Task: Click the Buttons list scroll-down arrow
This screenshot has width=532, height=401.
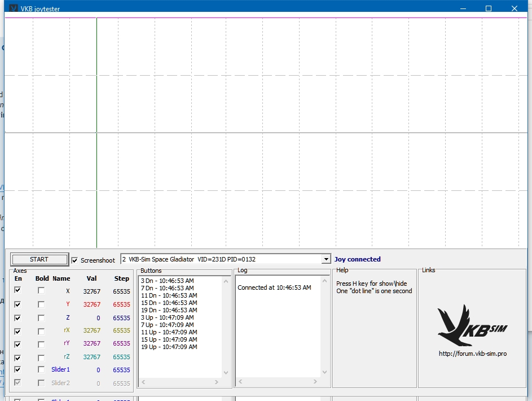Action: [x=227, y=373]
